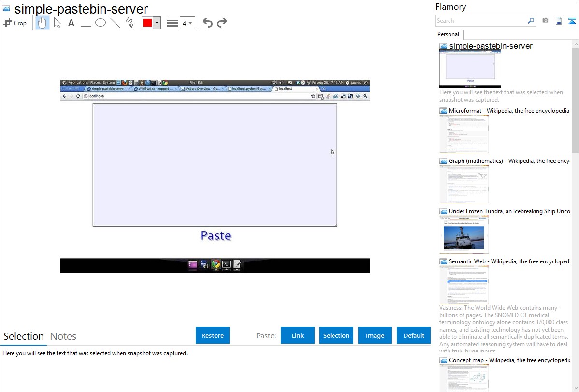Click the icon beside Semantic Web title
The width and height of the screenshot is (579, 392).
(x=443, y=261)
